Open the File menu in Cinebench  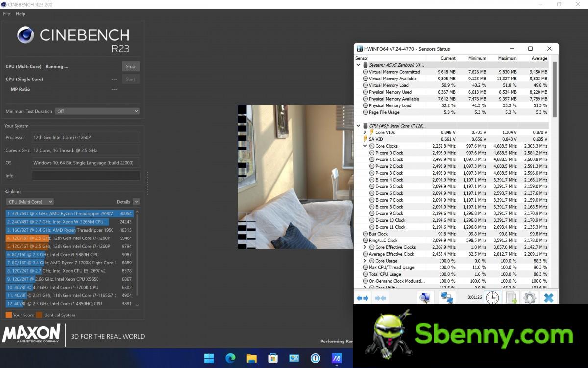tap(6, 14)
